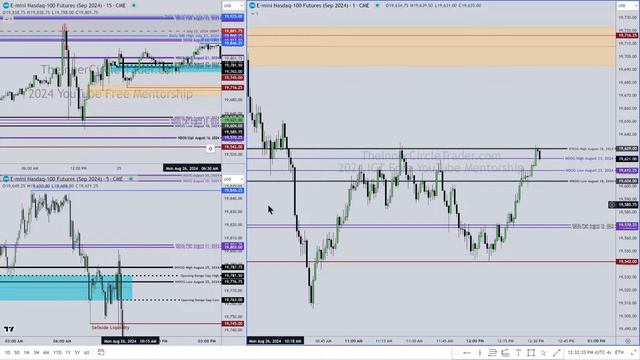Click the 19,846.25 blue price label on 5-minute chart
This screenshot has height=360, width=640.
tap(233, 191)
